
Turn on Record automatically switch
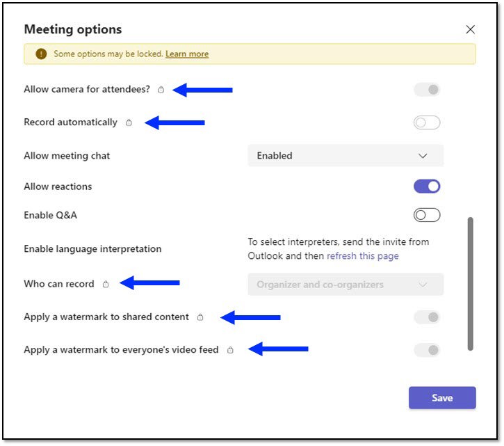427,123
